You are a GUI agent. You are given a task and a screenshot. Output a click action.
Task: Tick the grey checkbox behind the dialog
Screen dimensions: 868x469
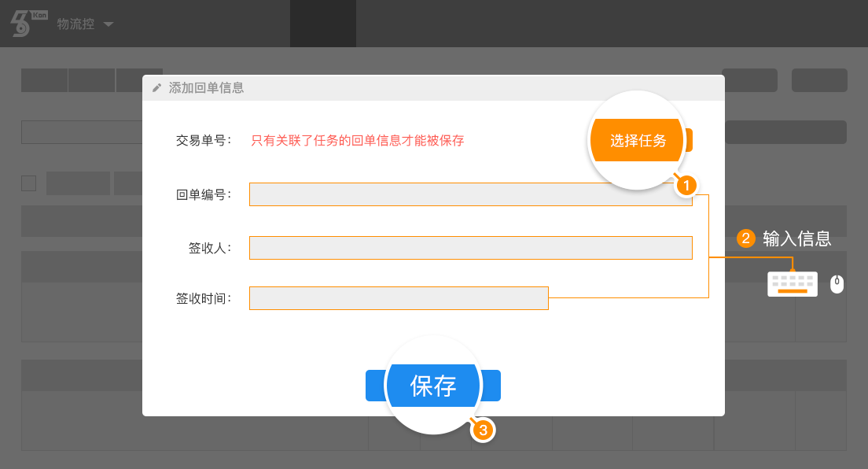coord(29,183)
